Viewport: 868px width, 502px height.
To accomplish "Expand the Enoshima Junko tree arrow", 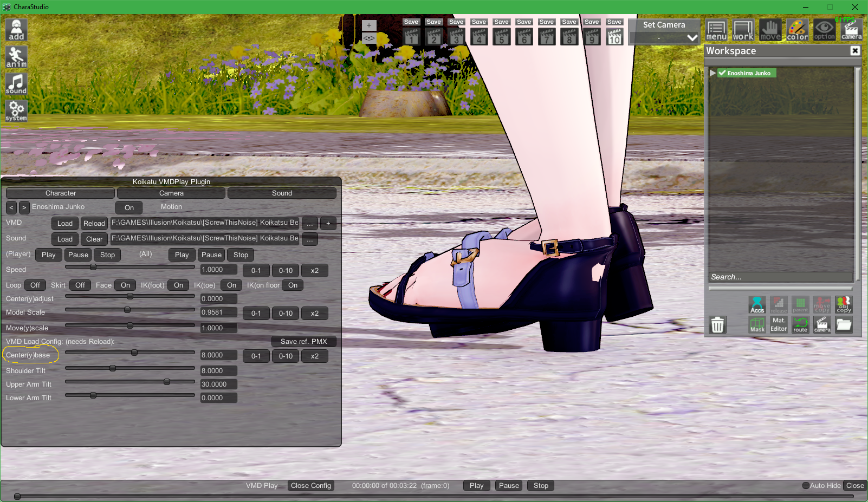I will [712, 73].
